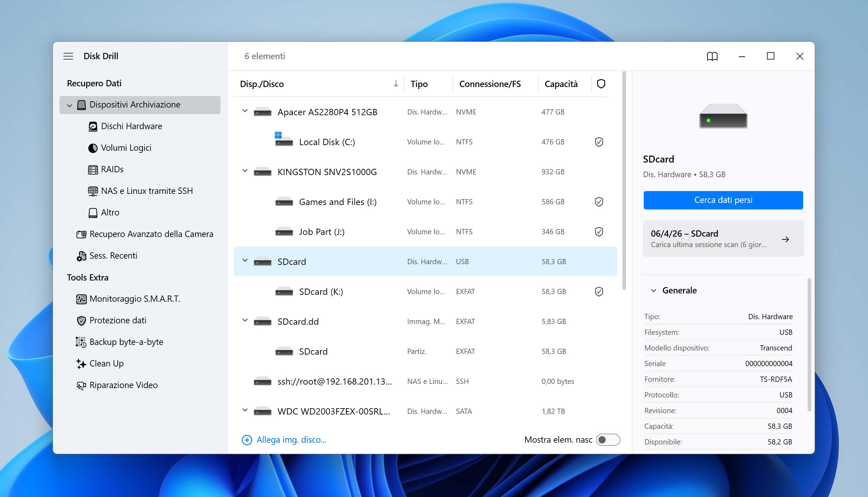
Task: Click shield icon for Games and Files (I:)
Action: [x=599, y=202]
